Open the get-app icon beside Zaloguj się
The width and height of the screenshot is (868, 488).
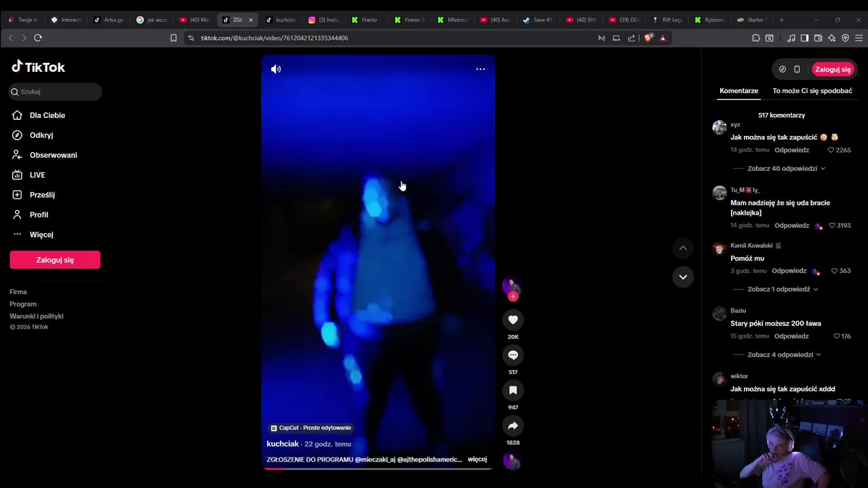click(783, 69)
